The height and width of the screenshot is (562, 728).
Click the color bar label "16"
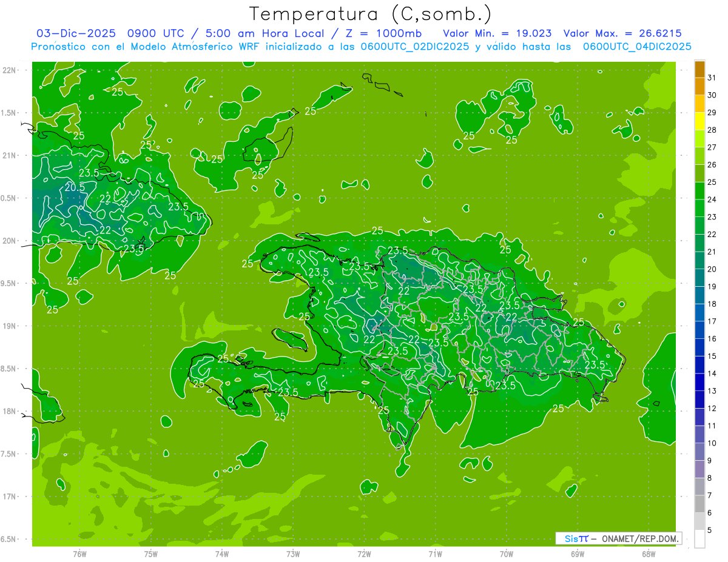[712, 339]
